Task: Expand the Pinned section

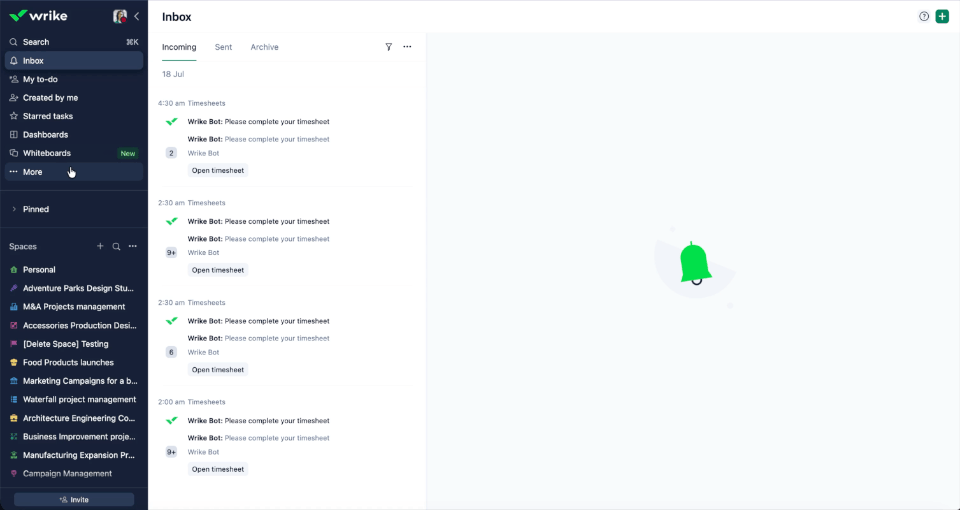Action: (x=74, y=209)
